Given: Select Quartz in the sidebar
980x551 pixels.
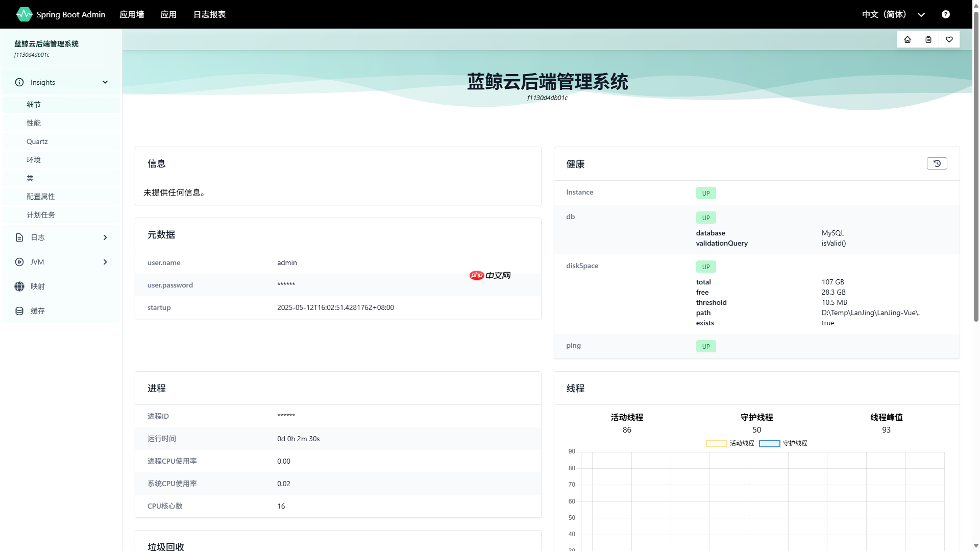Looking at the screenshot, I should click(x=37, y=141).
